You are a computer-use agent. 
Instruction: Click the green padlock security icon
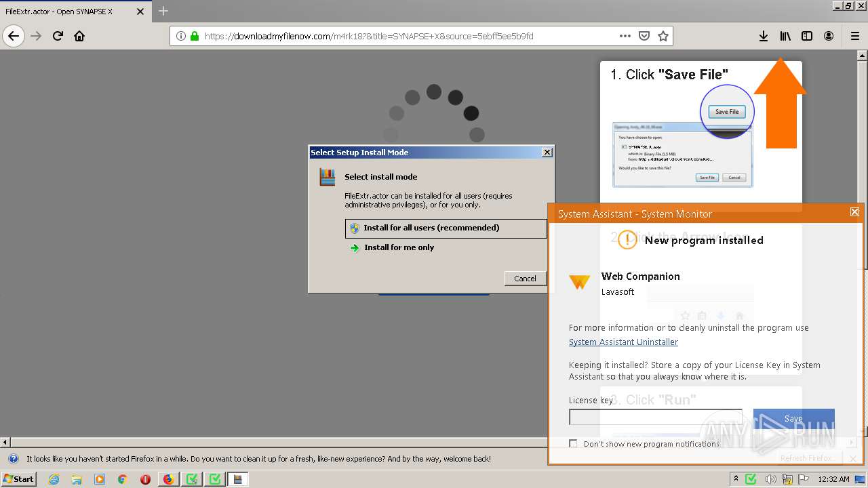(x=195, y=36)
